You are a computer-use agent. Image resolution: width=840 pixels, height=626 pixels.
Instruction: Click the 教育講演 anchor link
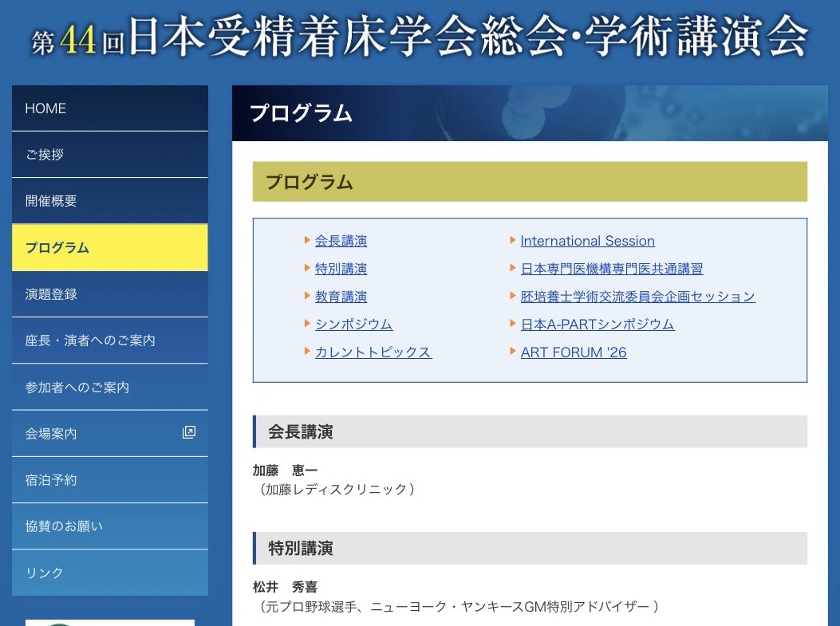point(341,297)
